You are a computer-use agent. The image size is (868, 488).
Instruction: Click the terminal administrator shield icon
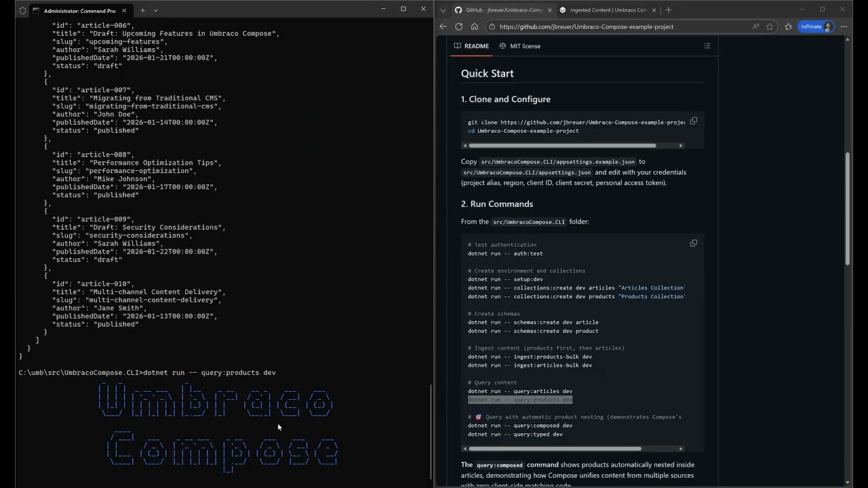coord(22,11)
